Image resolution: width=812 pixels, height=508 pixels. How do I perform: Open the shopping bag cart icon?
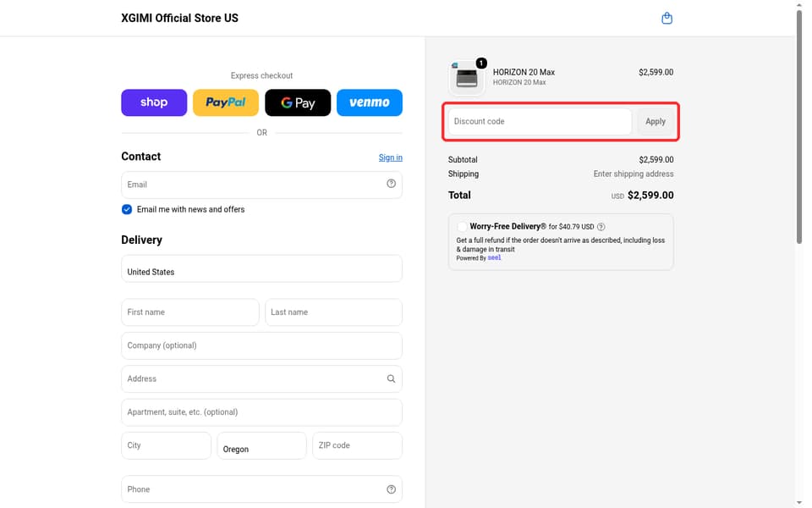[667, 18]
